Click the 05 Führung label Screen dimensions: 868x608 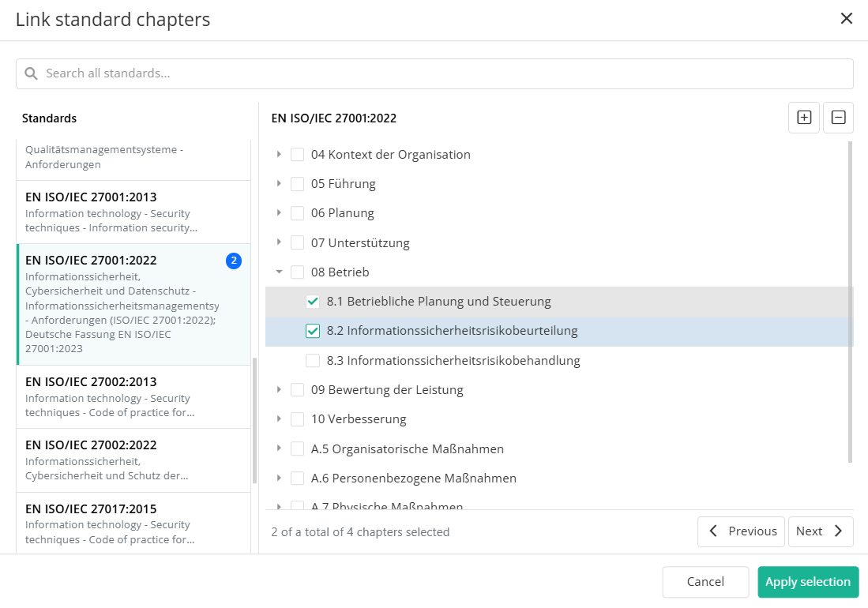click(x=344, y=184)
